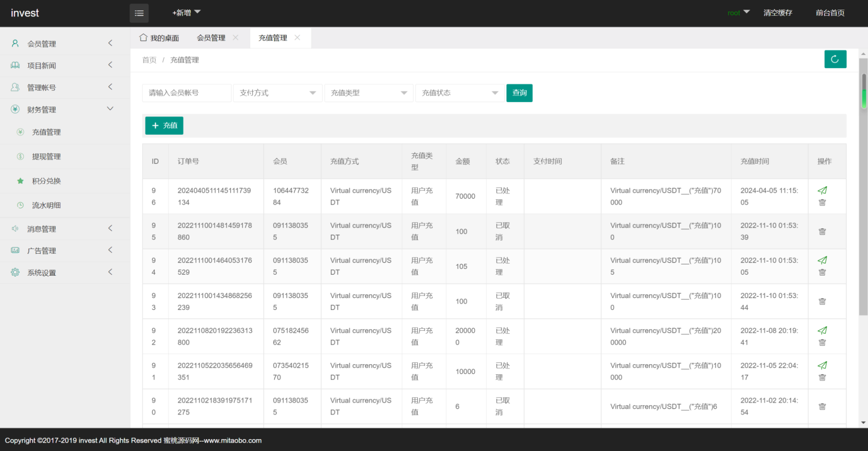Open the 流水明细 clock icon
This screenshot has width=868, height=451.
pyautogui.click(x=20, y=205)
